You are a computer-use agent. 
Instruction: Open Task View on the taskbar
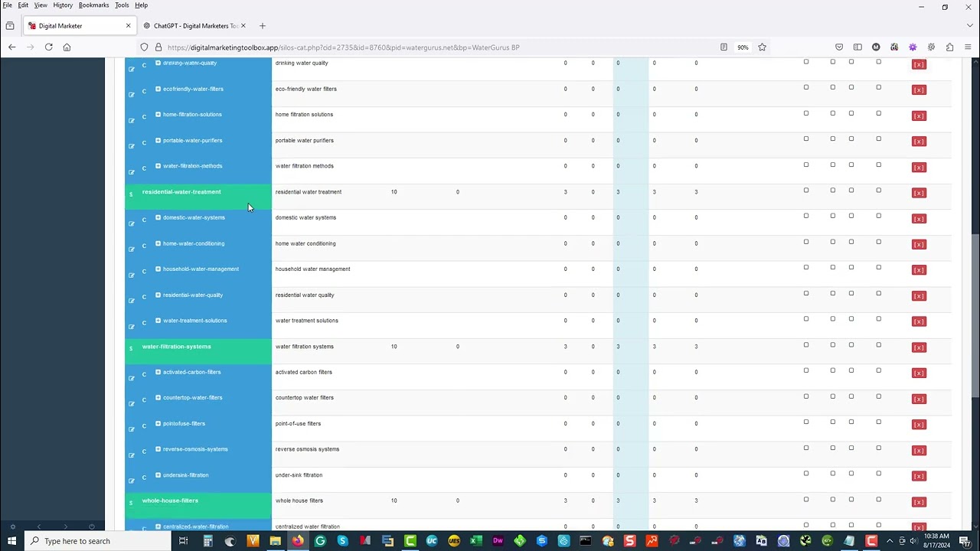[183, 541]
